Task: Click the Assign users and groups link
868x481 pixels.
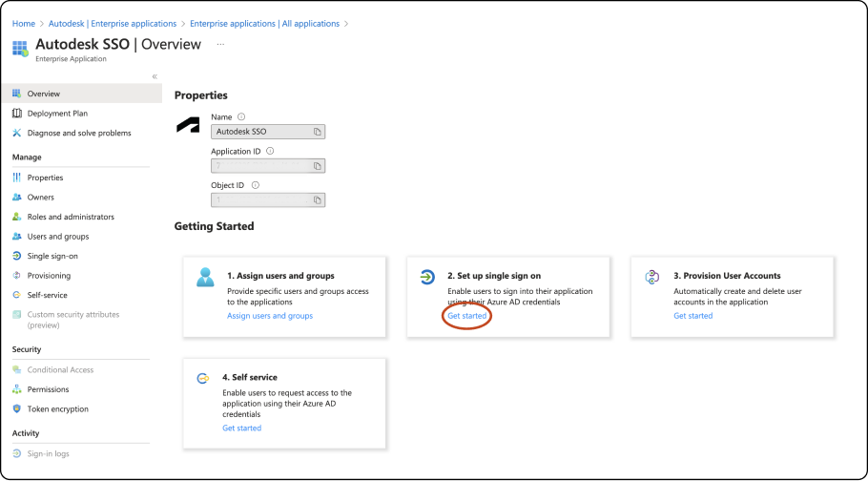Action: coord(270,316)
